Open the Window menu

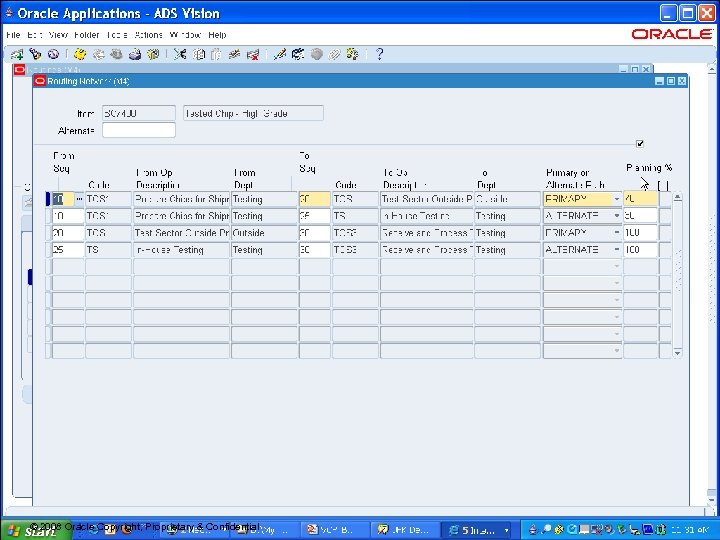tap(185, 35)
